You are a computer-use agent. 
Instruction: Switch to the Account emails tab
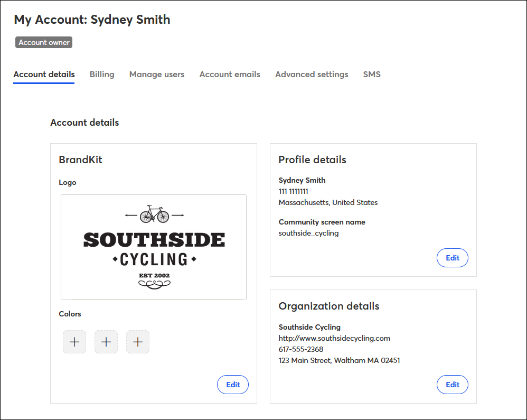point(230,74)
